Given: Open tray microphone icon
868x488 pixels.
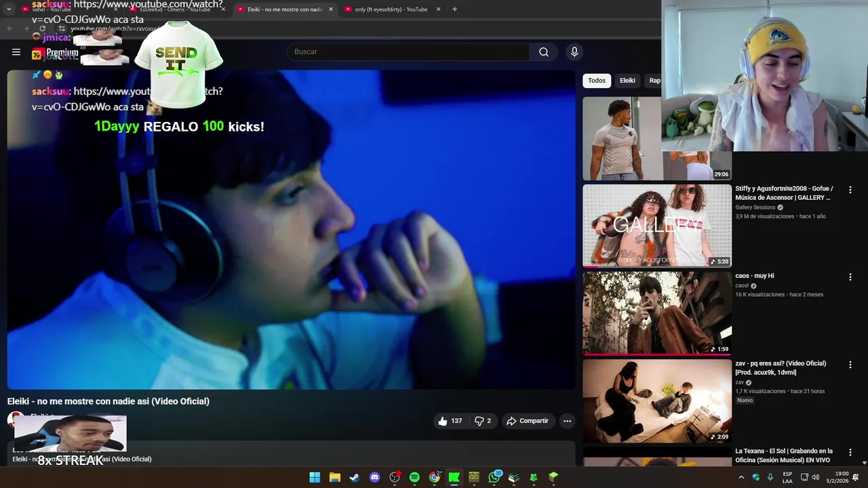Looking at the screenshot, I should [x=770, y=477].
